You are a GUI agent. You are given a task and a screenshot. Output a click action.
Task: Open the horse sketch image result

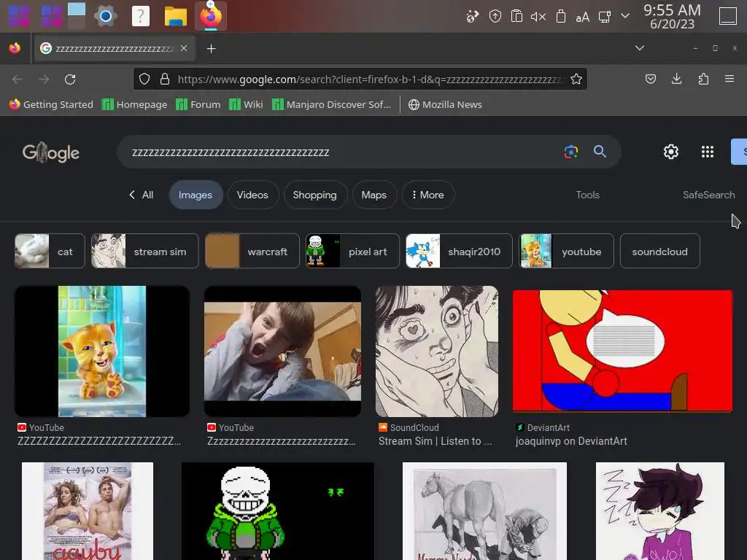pos(484,511)
